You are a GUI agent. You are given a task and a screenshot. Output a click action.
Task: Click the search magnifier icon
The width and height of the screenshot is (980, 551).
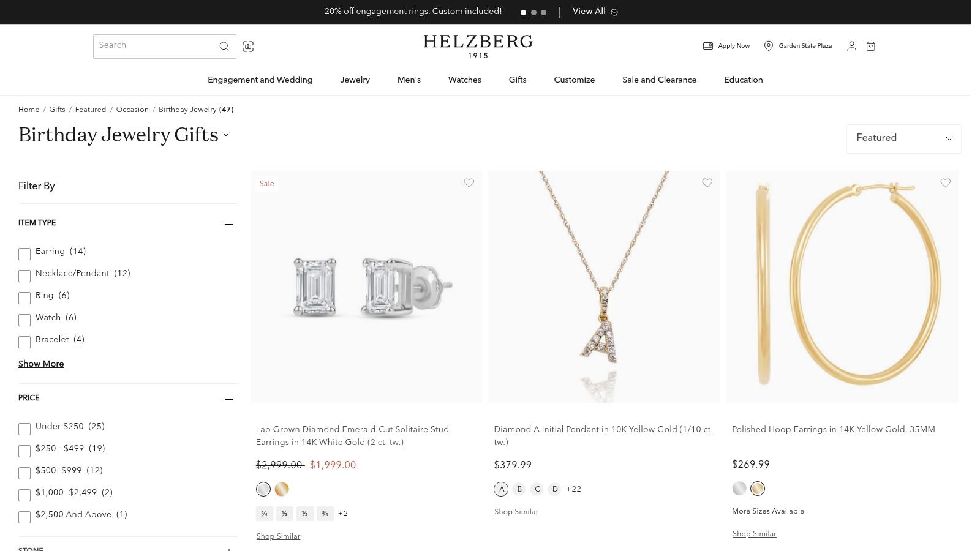click(224, 47)
